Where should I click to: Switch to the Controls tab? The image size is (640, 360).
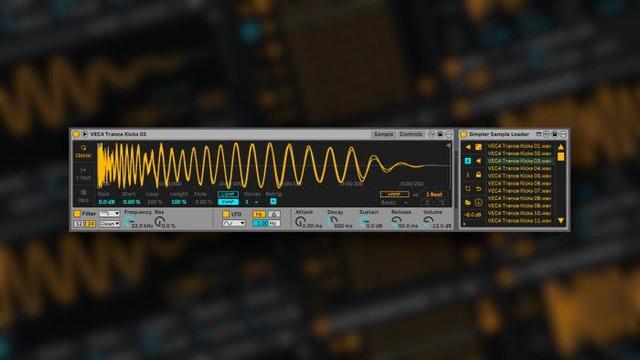(411, 134)
